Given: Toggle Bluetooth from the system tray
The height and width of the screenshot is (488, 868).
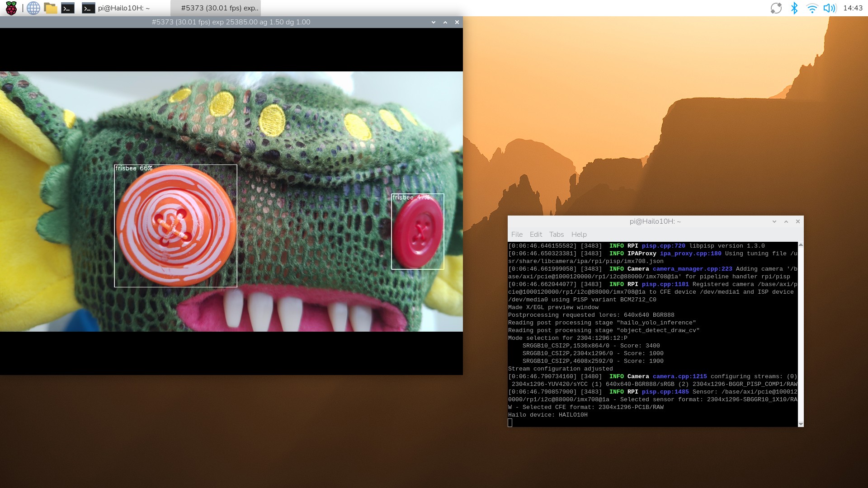Looking at the screenshot, I should click(x=795, y=8).
